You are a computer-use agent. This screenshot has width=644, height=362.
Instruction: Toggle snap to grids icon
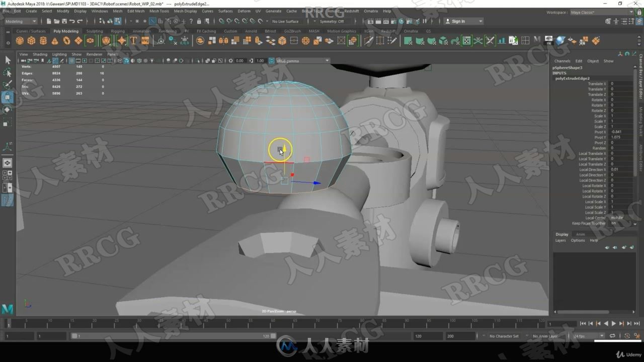point(221,21)
